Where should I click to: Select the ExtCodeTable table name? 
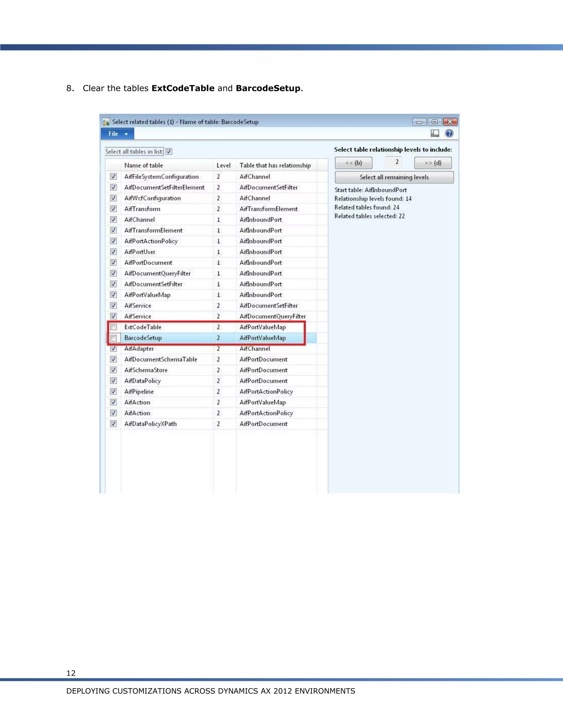(x=143, y=327)
